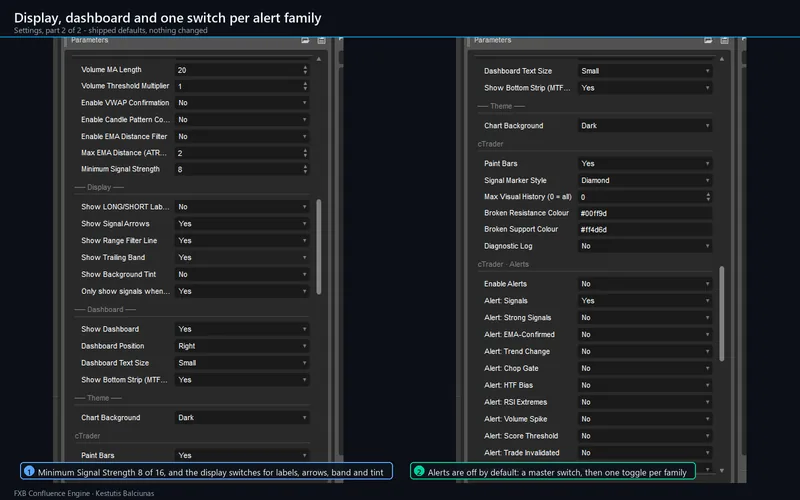Click the Volume Threshold Multiplier spinner arrows
This screenshot has width=800, height=500.
point(305,86)
